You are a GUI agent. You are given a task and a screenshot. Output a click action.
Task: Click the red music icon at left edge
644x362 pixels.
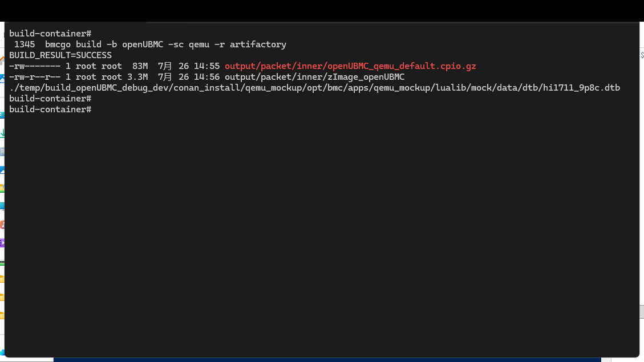coord(2,225)
